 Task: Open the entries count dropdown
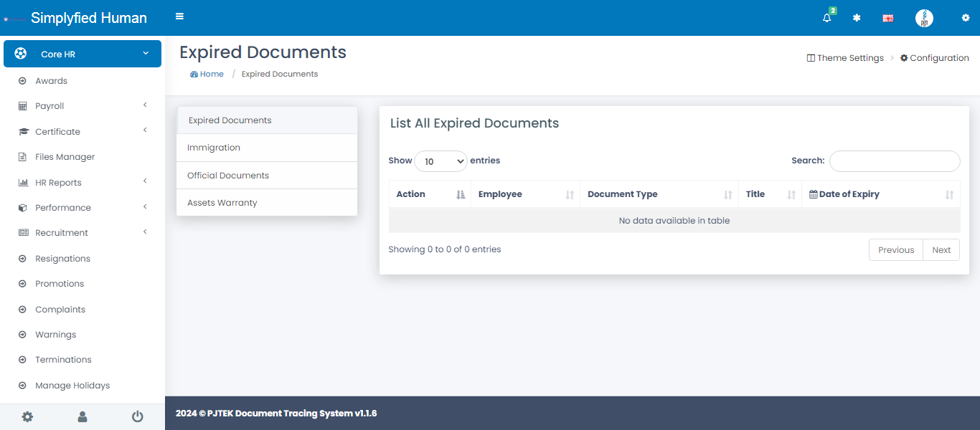click(x=440, y=161)
